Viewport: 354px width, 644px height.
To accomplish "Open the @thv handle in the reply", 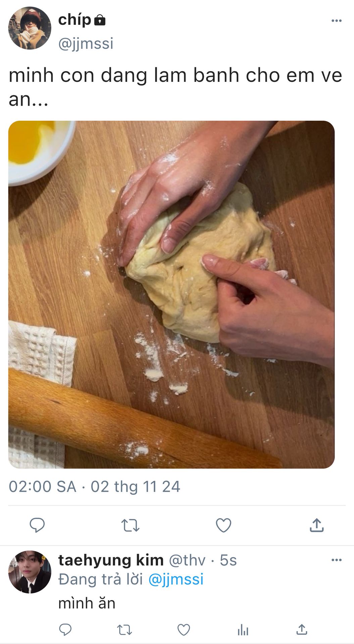I will coord(187,560).
